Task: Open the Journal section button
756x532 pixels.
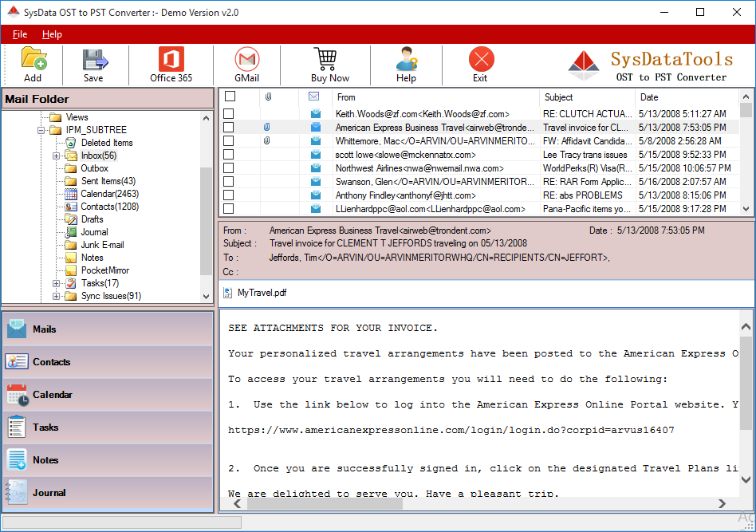Action: coord(108,492)
